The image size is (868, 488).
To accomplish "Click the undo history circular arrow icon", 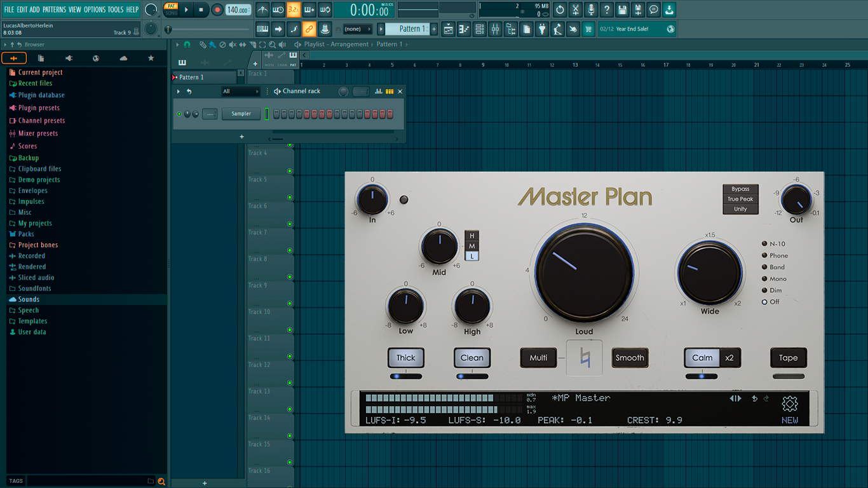I will pyautogui.click(x=560, y=10).
